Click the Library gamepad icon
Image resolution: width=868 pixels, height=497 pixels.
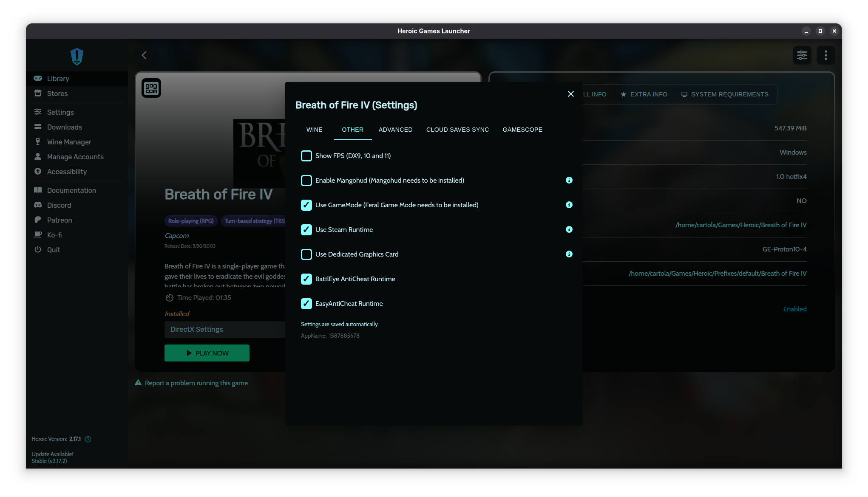[38, 78]
